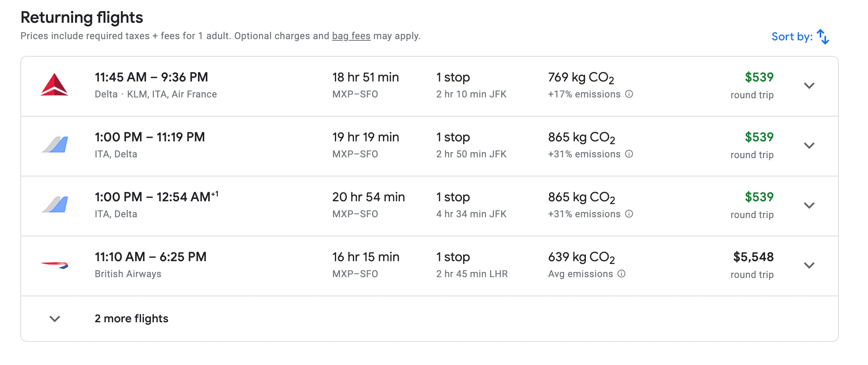
Task: Open the Sort by options
Action: 792,37
